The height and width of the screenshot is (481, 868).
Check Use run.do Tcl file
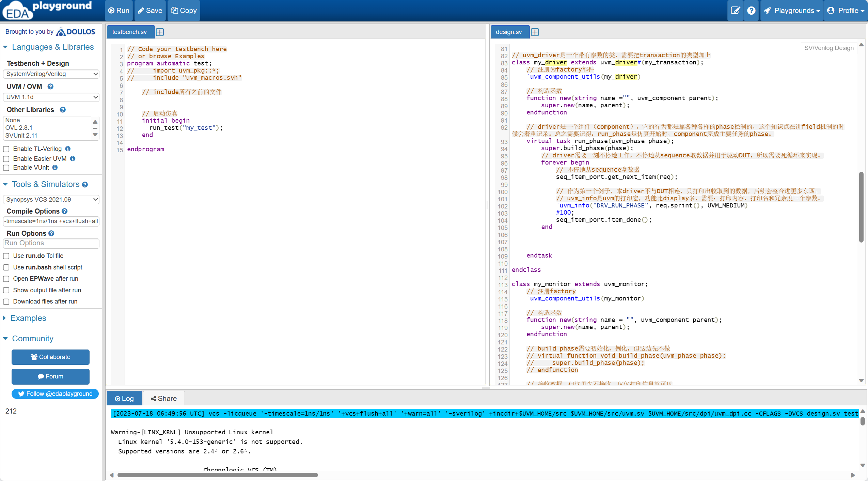click(6, 256)
